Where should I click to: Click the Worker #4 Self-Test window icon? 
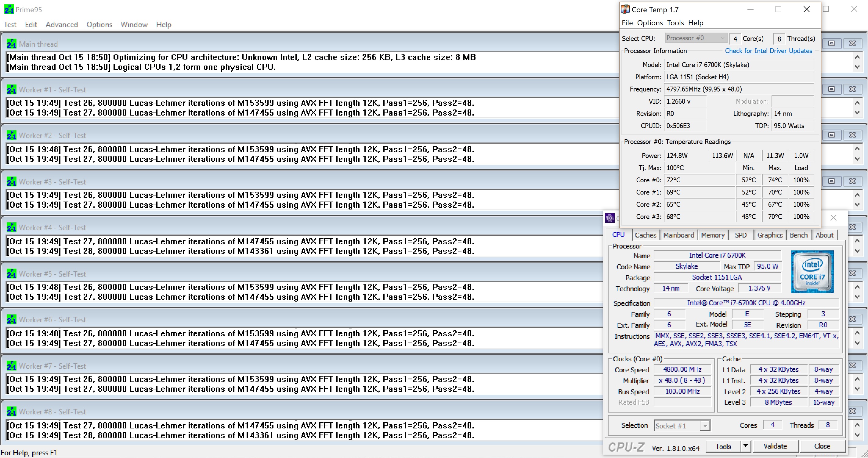click(12, 227)
